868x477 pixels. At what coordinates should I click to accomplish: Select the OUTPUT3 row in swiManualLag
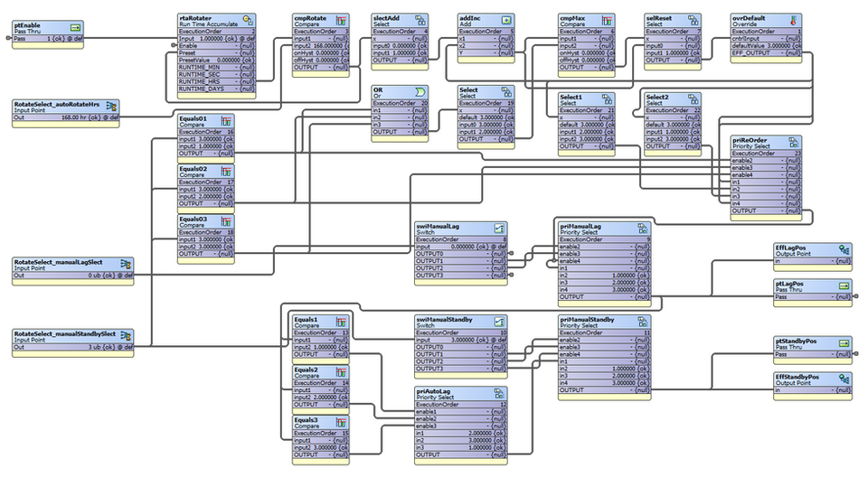pyautogui.click(x=461, y=275)
